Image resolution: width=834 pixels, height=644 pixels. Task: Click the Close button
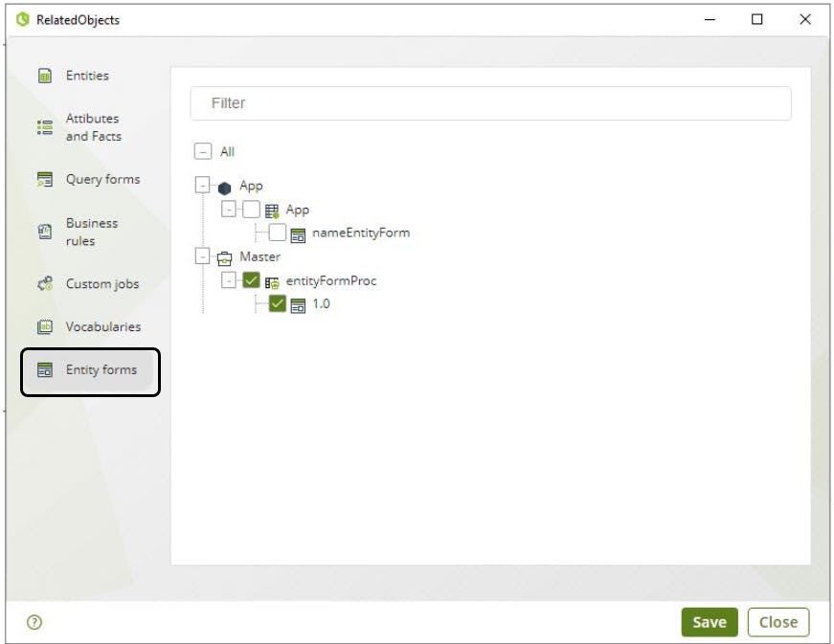[x=778, y=622]
